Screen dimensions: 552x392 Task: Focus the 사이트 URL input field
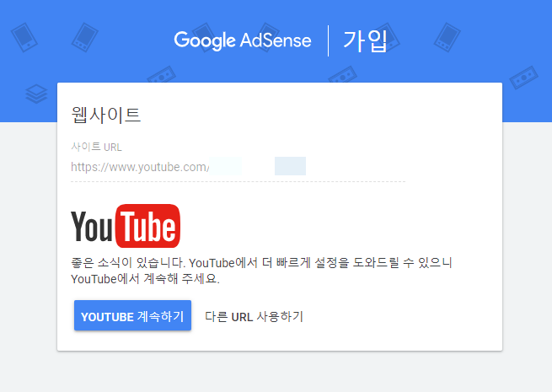coord(238,167)
